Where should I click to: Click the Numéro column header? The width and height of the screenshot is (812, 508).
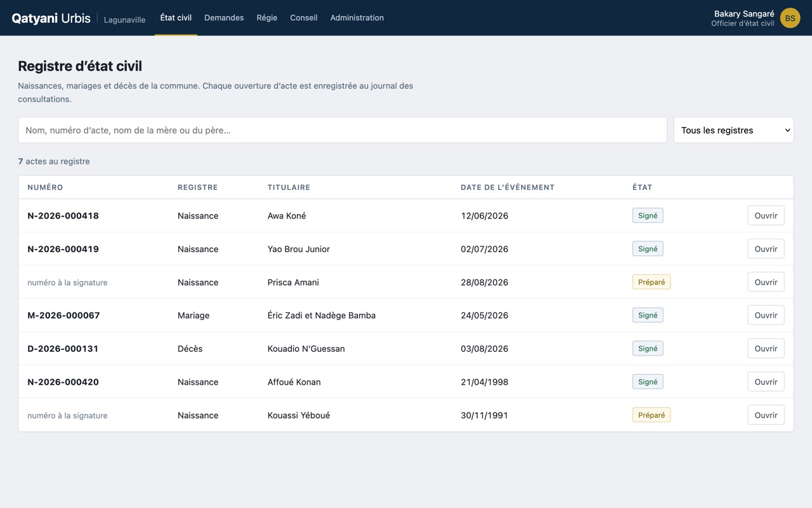click(x=45, y=187)
